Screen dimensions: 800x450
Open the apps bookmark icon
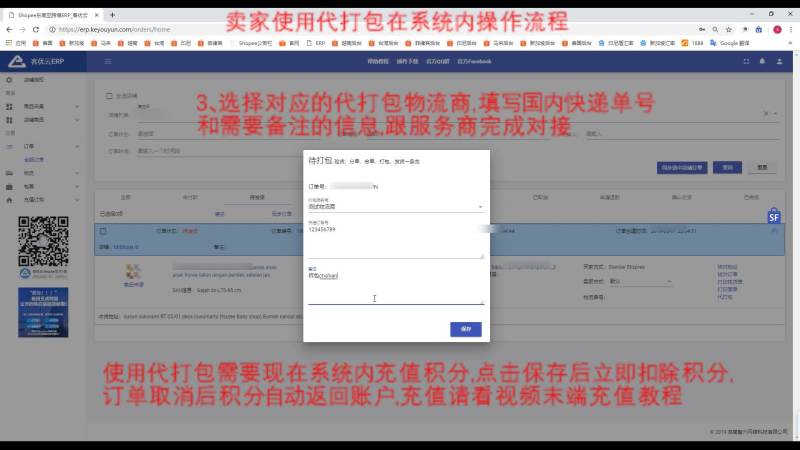pyautogui.click(x=9, y=43)
